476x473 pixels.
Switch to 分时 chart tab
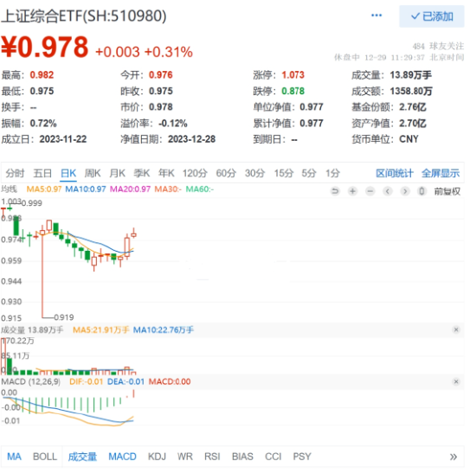tap(15, 173)
